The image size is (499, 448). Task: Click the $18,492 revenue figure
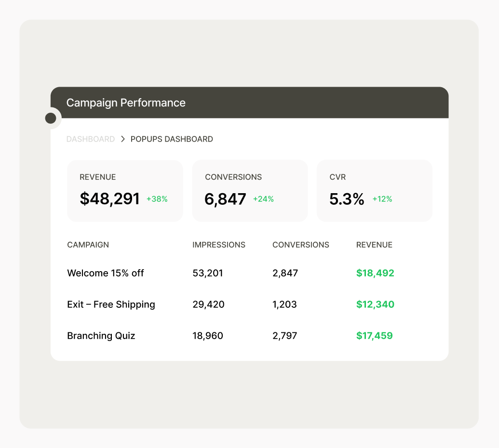coord(375,273)
